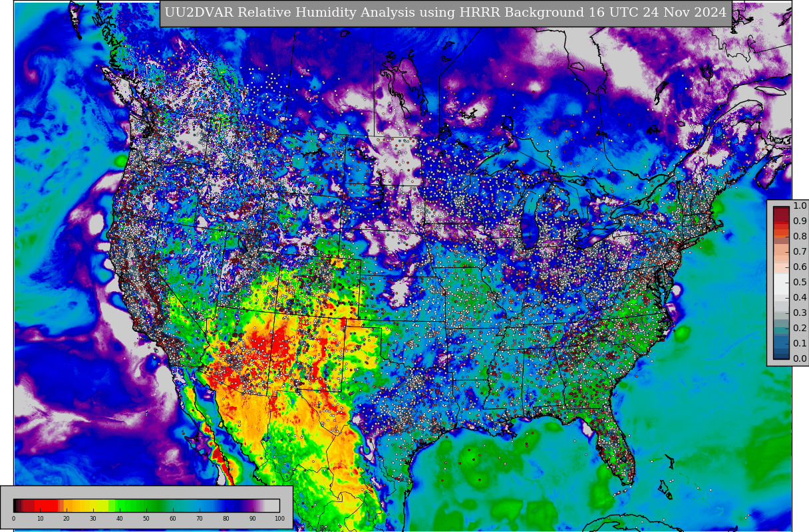Click the 20 tick on humidity colorbar
The image size is (809, 532).
click(x=67, y=519)
